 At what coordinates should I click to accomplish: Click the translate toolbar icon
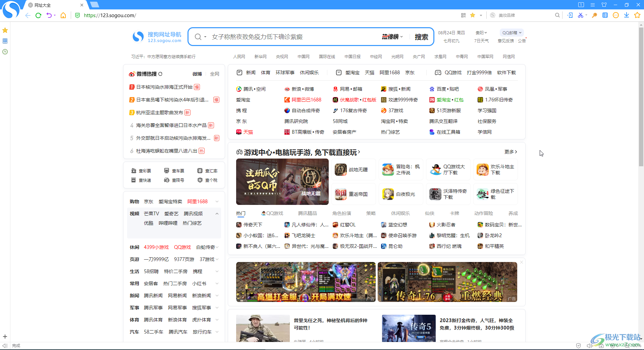tap(605, 15)
